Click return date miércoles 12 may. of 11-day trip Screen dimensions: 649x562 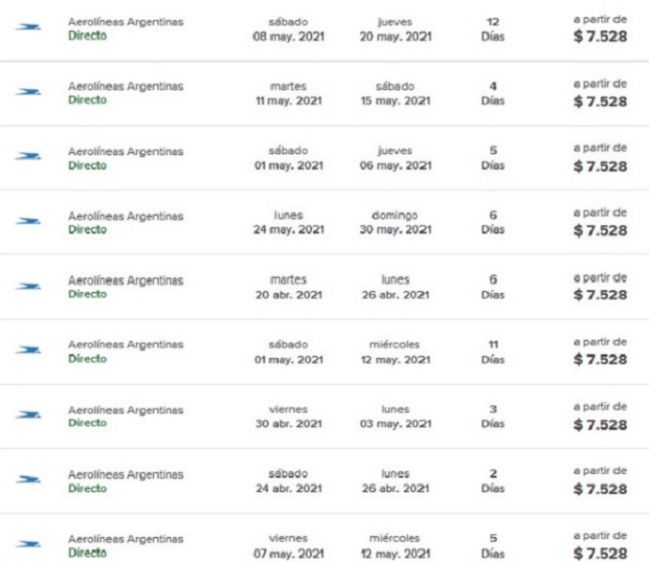(395, 352)
